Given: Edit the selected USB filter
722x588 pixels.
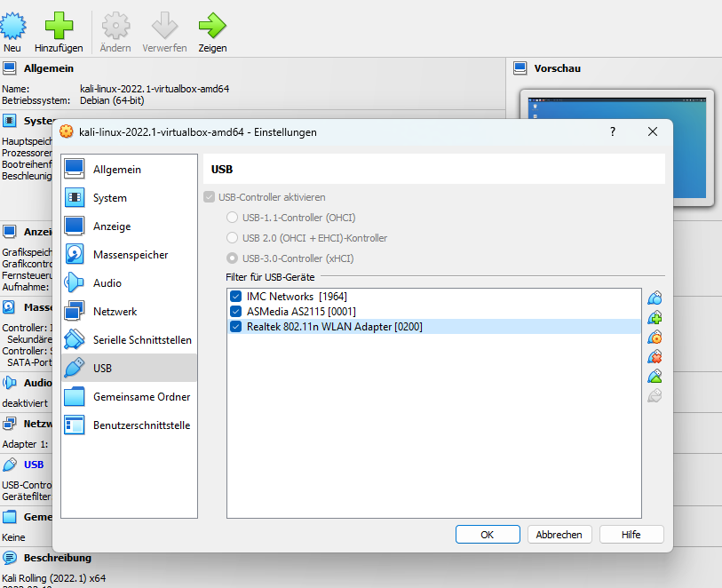Looking at the screenshot, I should pos(655,337).
